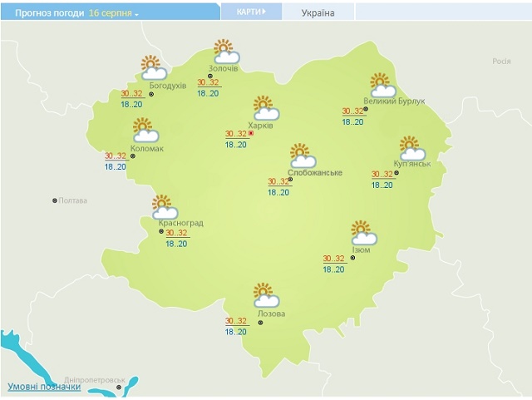
Task: Click the weather icon above Лозова
Action: 266,294
